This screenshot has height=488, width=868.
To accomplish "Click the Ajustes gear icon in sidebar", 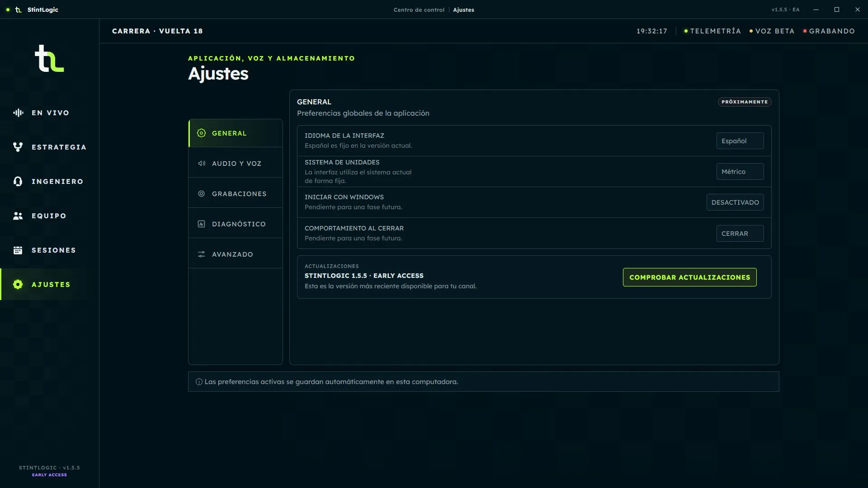I will click(x=18, y=285).
